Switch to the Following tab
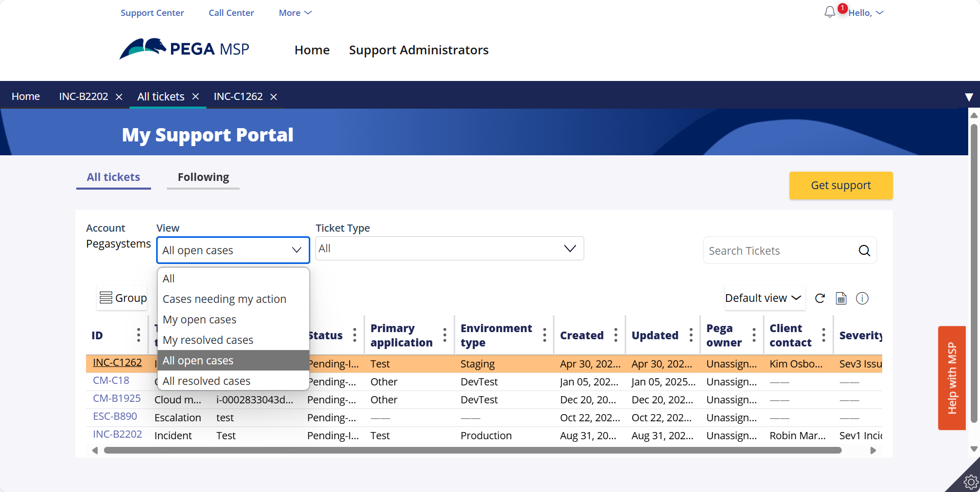 pos(203,177)
